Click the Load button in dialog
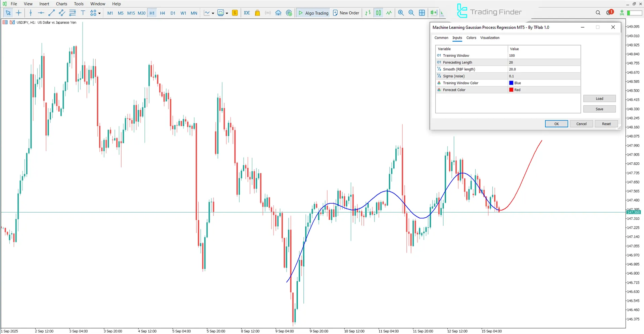Viewport: 644px width, 334px height. point(599,98)
